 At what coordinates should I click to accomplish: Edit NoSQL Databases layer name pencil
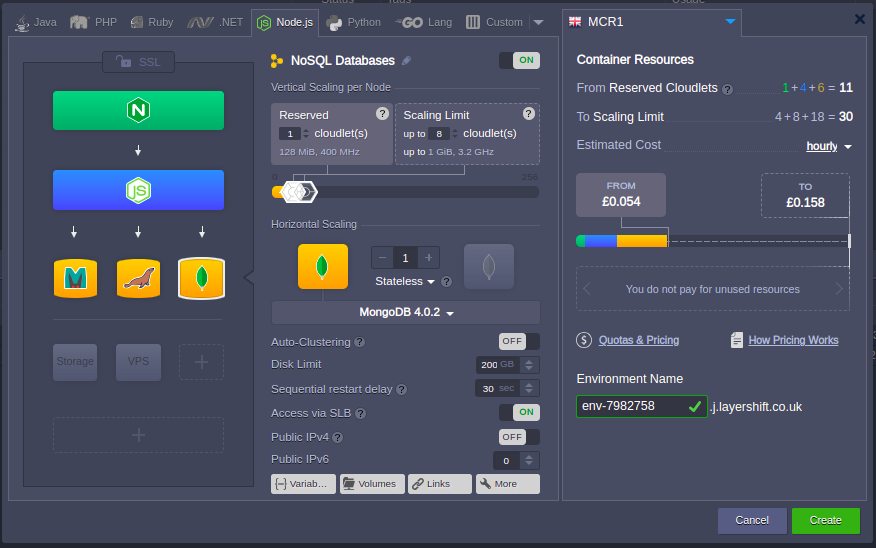[x=407, y=60]
